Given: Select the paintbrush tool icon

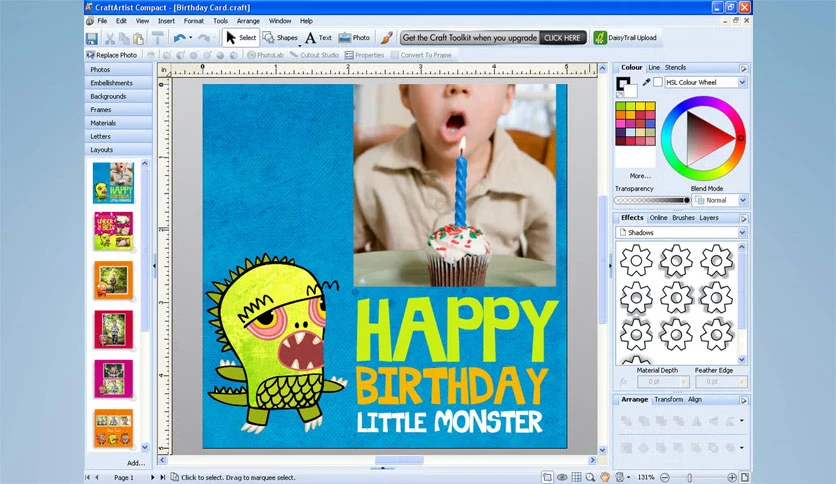Looking at the screenshot, I should (387, 38).
